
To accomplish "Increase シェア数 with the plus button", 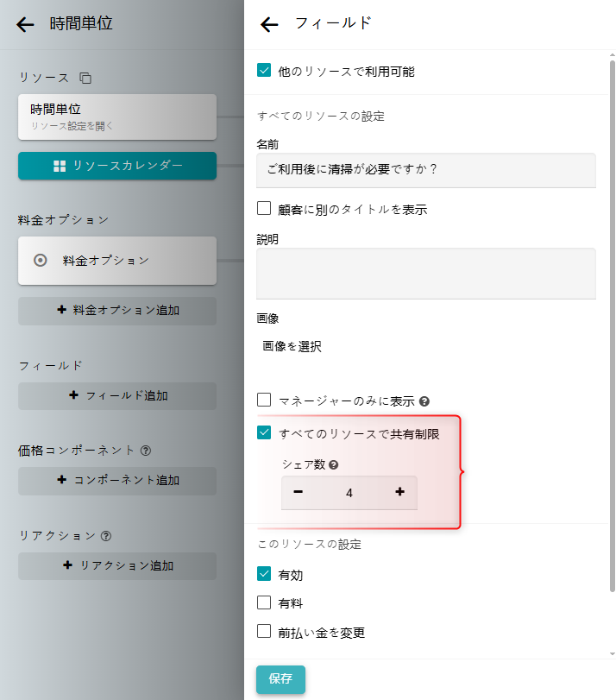I will pyautogui.click(x=399, y=493).
